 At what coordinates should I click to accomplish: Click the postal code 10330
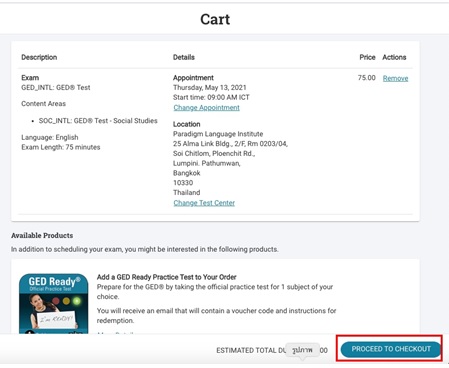pyautogui.click(x=183, y=183)
